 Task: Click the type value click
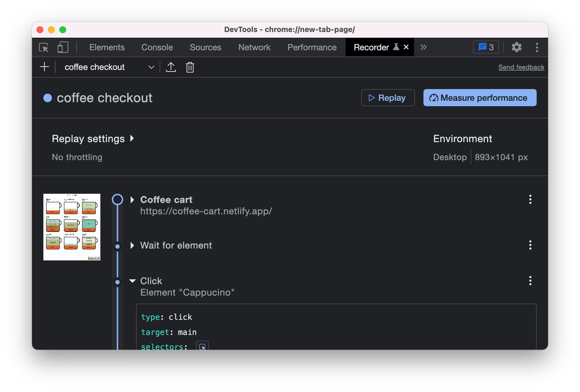(180, 317)
